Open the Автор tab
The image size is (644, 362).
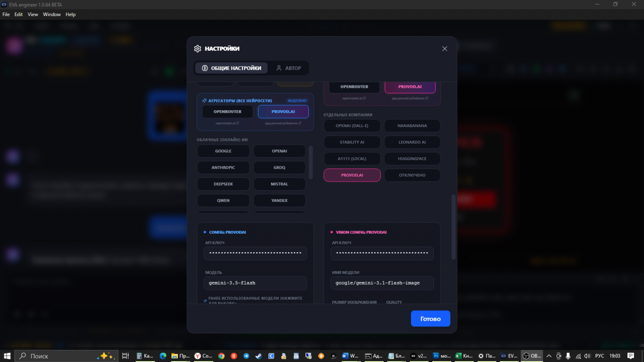pyautogui.click(x=289, y=68)
